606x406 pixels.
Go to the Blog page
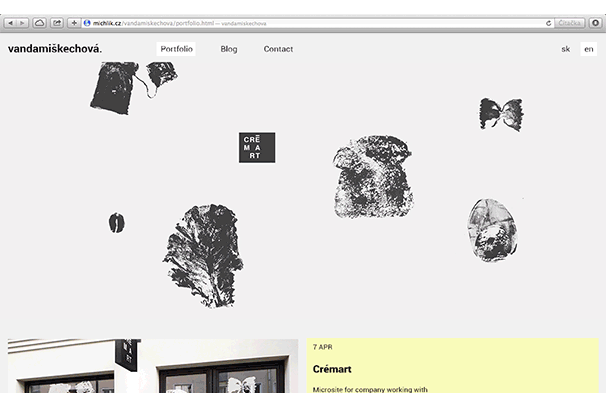pos(229,49)
